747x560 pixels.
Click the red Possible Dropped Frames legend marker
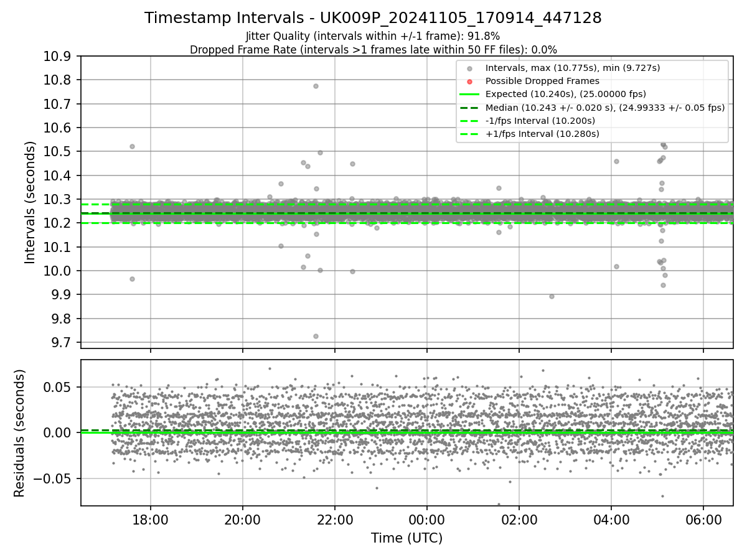pyautogui.click(x=470, y=82)
